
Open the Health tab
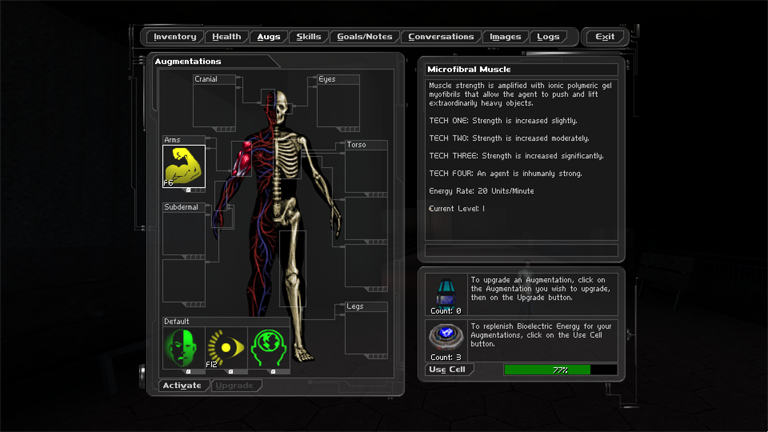(227, 37)
